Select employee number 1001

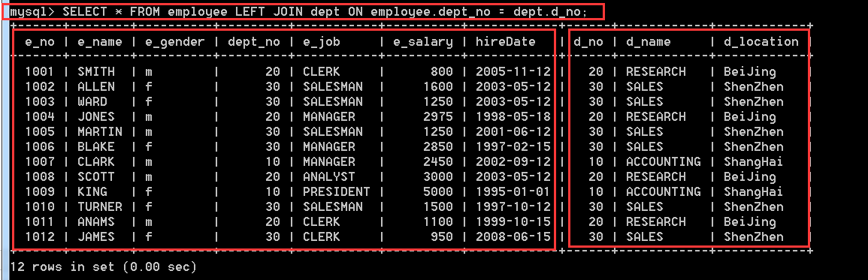coord(40,71)
